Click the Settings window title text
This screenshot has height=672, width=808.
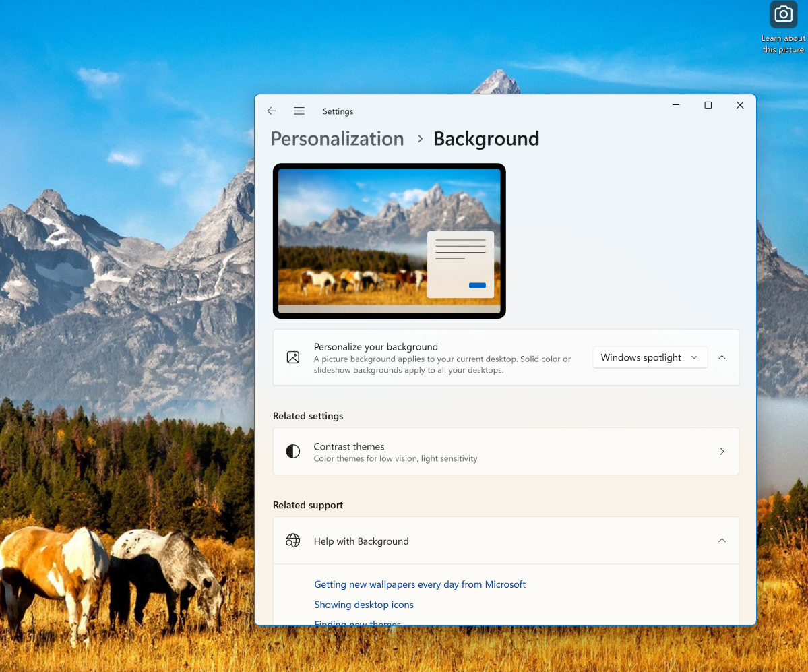338,111
